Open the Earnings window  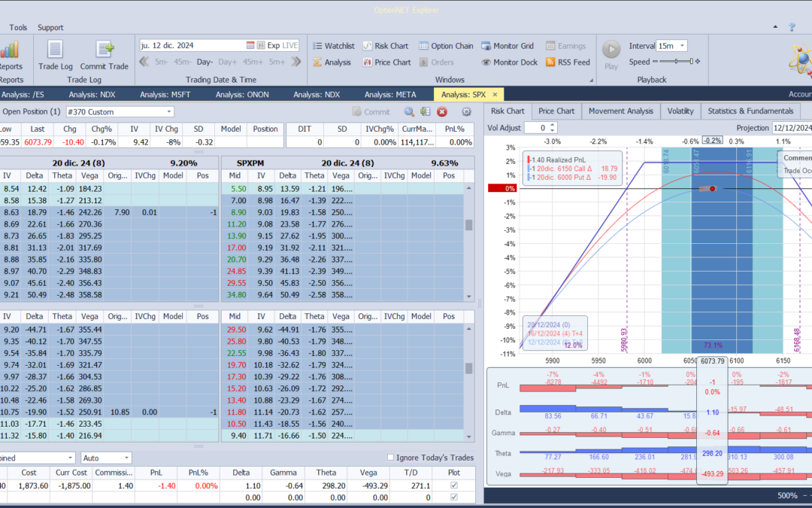(x=565, y=46)
